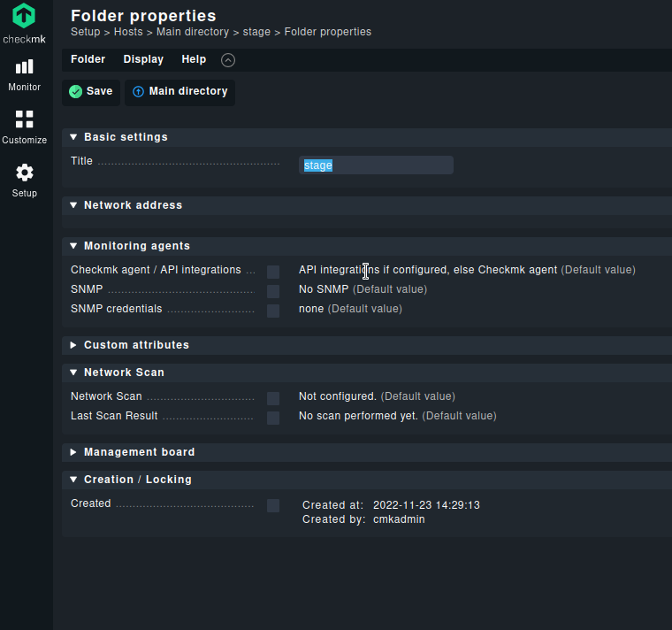The image size is (672, 630).
Task: Click the Folder properties breadcrumb entry
Action: [328, 32]
